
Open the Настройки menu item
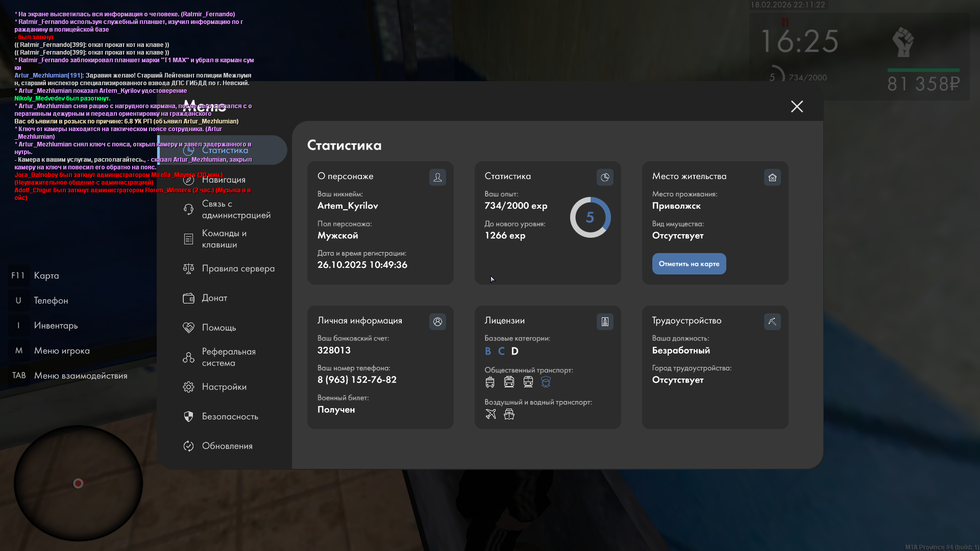(224, 387)
